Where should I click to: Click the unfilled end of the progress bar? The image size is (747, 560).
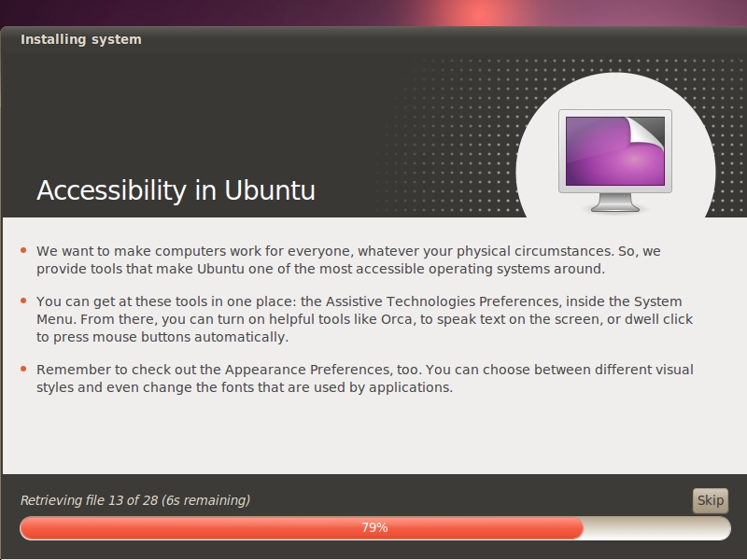[657, 528]
